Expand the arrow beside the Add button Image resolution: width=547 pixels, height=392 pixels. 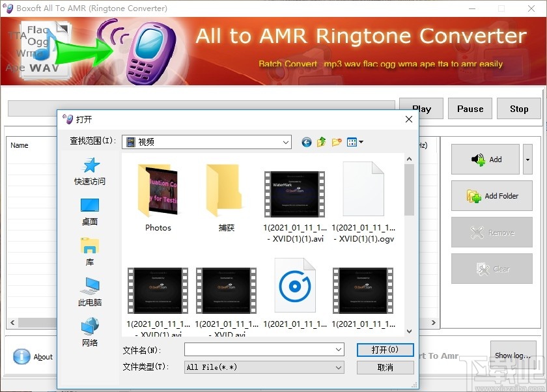(527, 159)
